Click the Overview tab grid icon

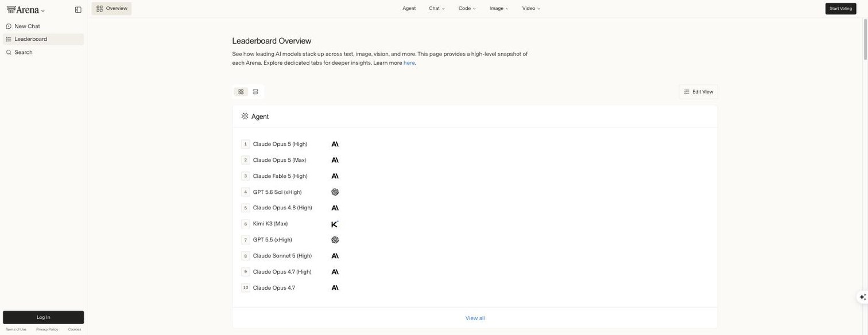tap(99, 9)
